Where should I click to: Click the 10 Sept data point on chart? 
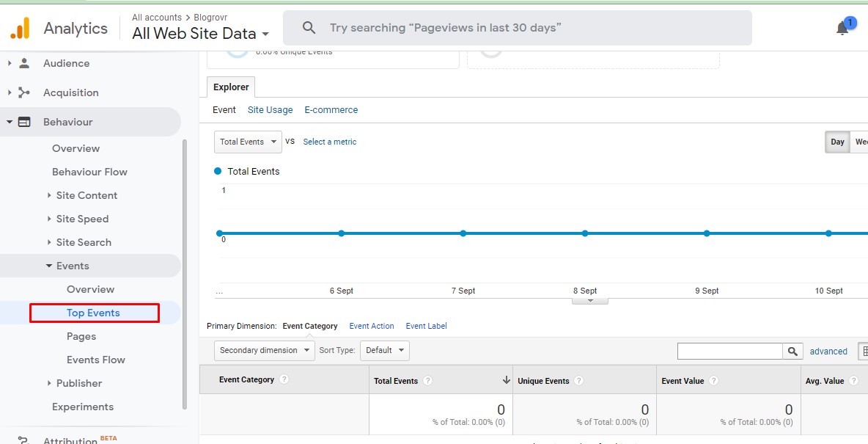point(828,233)
